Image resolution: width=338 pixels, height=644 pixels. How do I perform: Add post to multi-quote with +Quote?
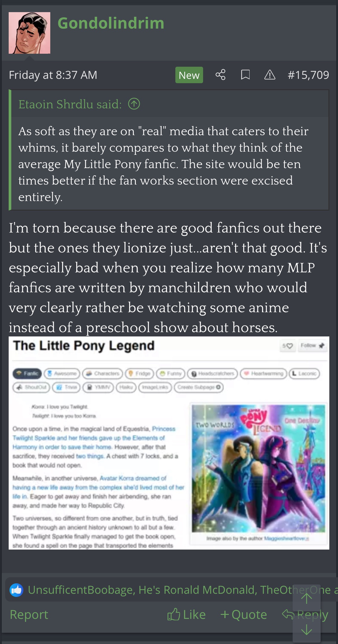pos(244,614)
